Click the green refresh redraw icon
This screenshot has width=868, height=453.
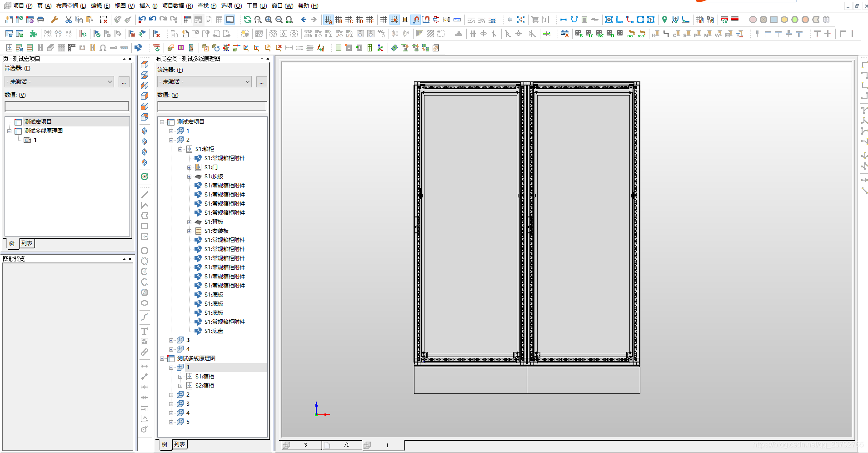click(247, 20)
